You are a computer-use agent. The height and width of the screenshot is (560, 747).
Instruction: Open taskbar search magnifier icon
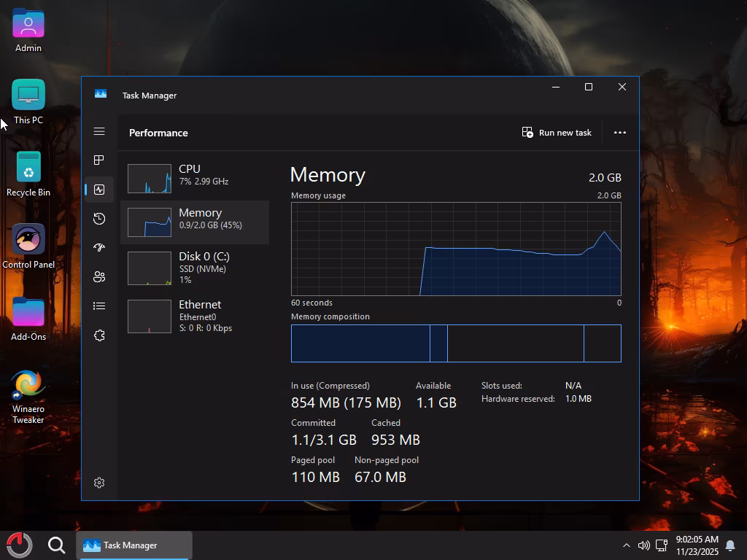(56, 545)
